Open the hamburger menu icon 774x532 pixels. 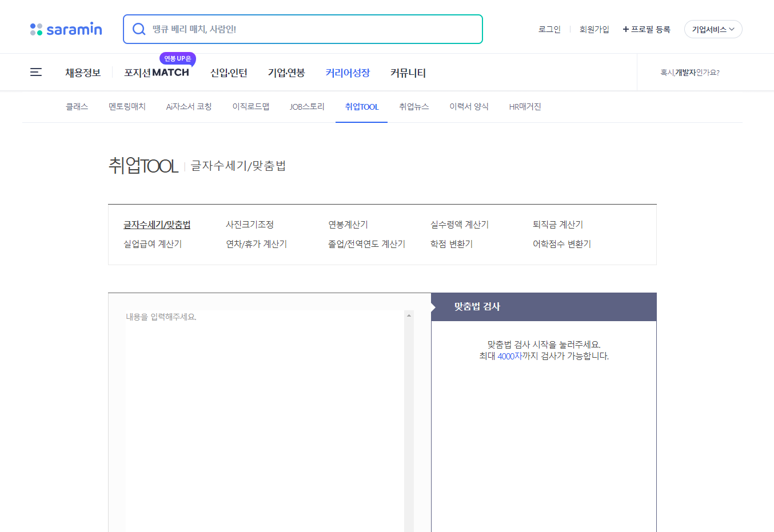pyautogui.click(x=36, y=72)
